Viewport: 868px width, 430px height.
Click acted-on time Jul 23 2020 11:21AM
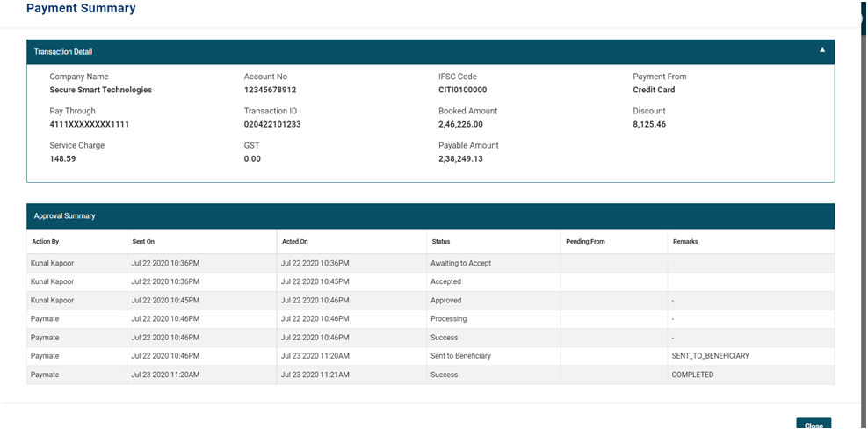[x=315, y=375]
